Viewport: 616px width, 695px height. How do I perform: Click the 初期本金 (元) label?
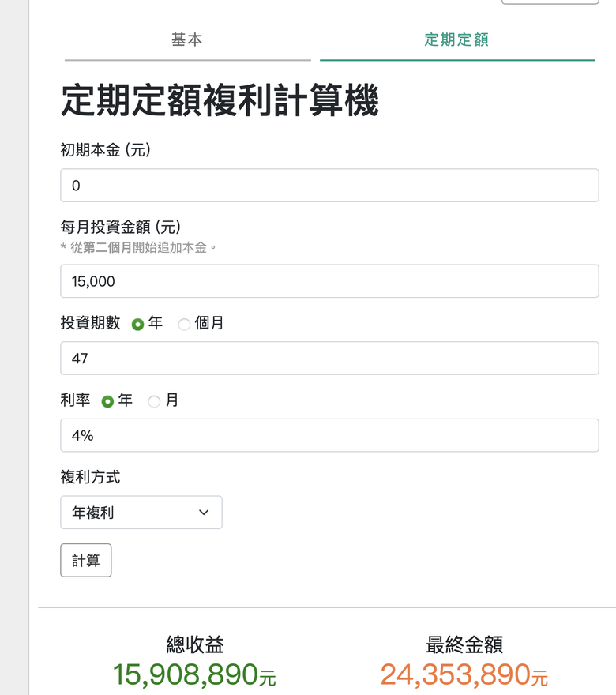(106, 150)
